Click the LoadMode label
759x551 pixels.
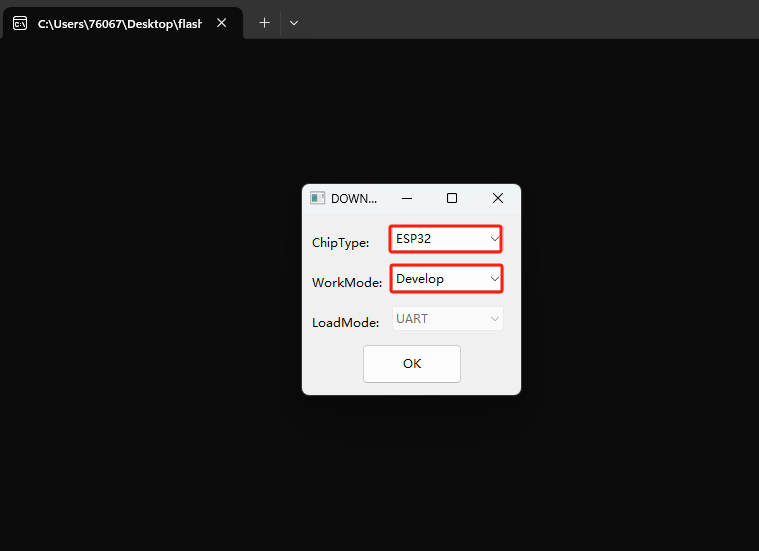pos(345,323)
